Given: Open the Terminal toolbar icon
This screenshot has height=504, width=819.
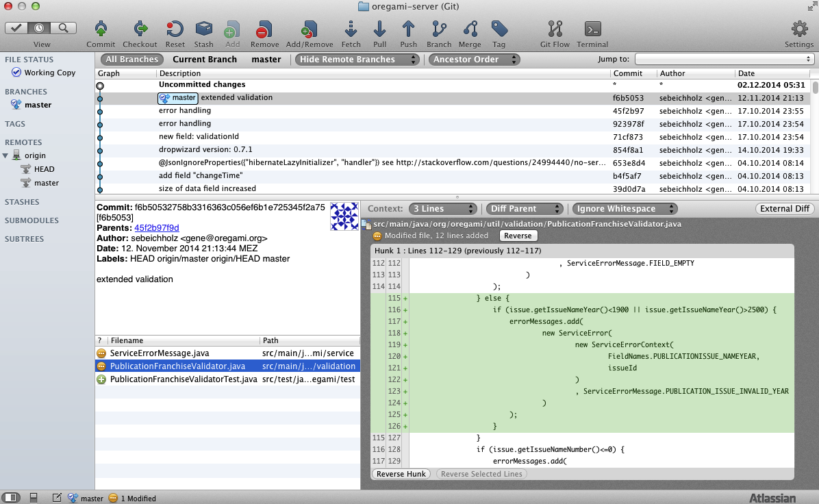Looking at the screenshot, I should pos(592,29).
